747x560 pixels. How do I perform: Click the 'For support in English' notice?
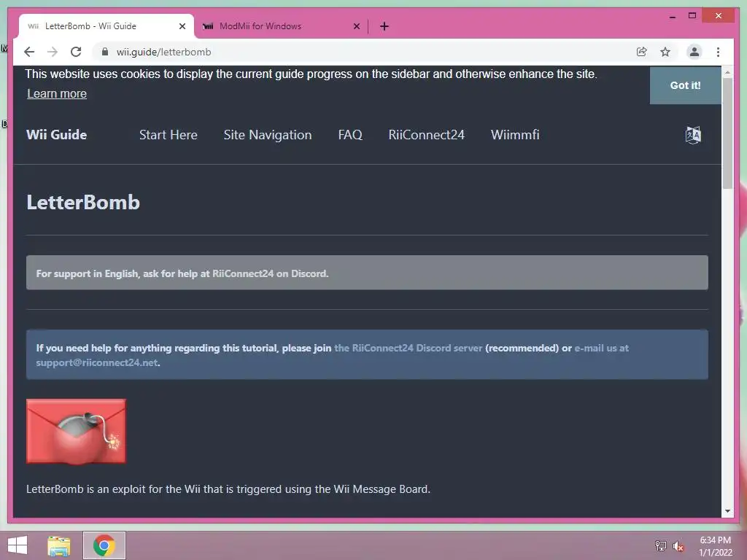point(367,273)
